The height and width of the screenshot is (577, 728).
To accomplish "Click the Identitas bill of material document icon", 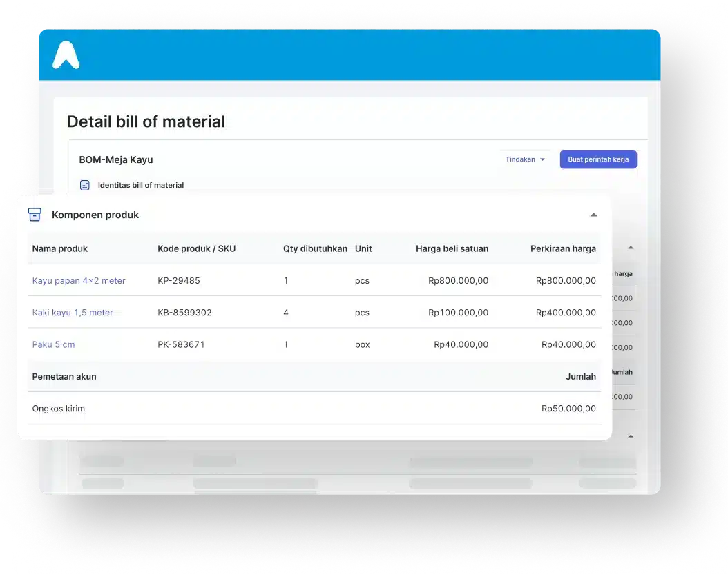I will click(x=84, y=185).
